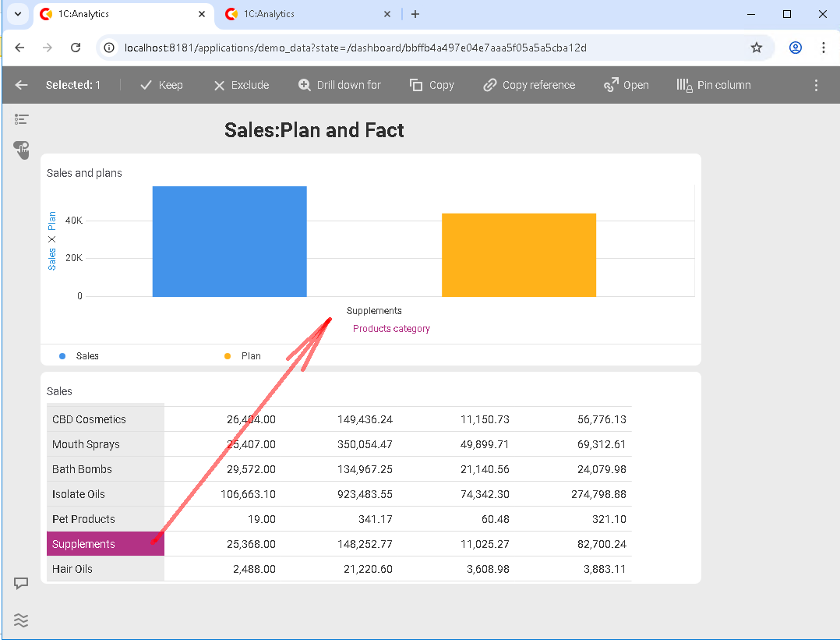Image resolution: width=840 pixels, height=643 pixels.
Task: Click the selection hand icon in sidebar
Action: 22,149
